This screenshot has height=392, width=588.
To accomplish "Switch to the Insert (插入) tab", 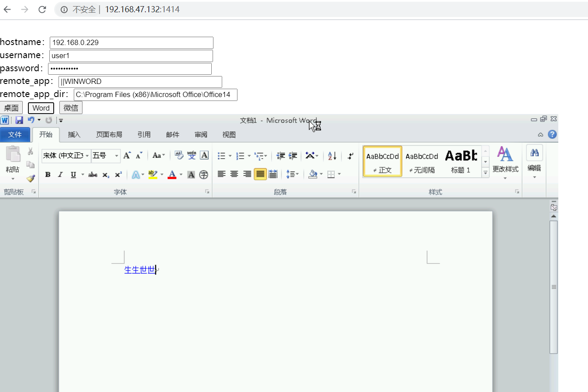I will click(x=74, y=135).
